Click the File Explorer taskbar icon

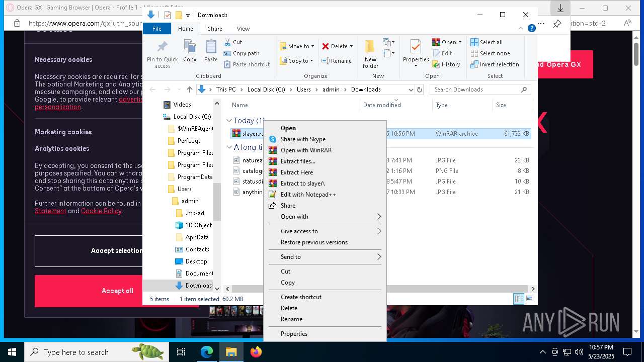click(231, 352)
